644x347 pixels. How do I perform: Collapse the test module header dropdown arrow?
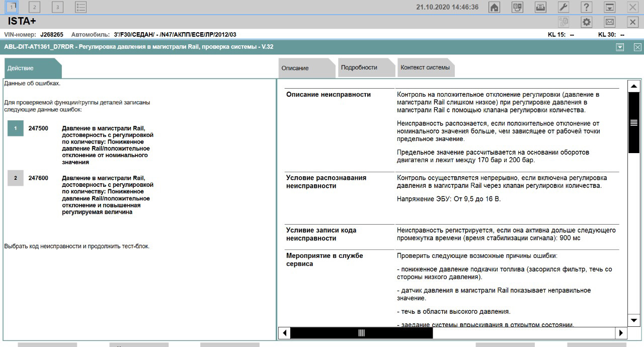[x=620, y=47]
